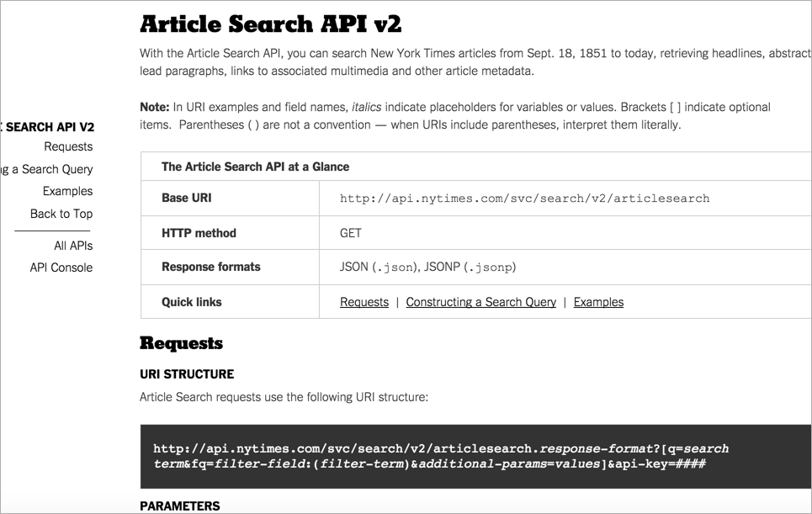The height and width of the screenshot is (514, 812).
Task: Click the GET HTTP method value
Action: tap(351, 233)
